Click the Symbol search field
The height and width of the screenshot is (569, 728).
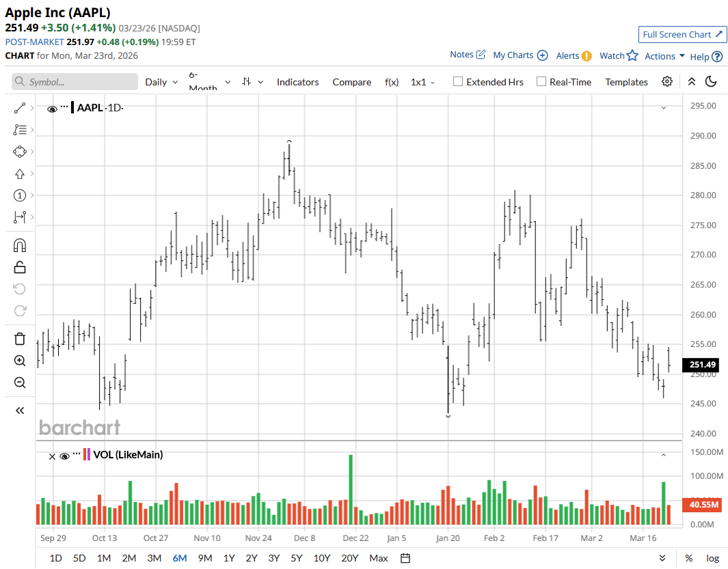[75, 82]
